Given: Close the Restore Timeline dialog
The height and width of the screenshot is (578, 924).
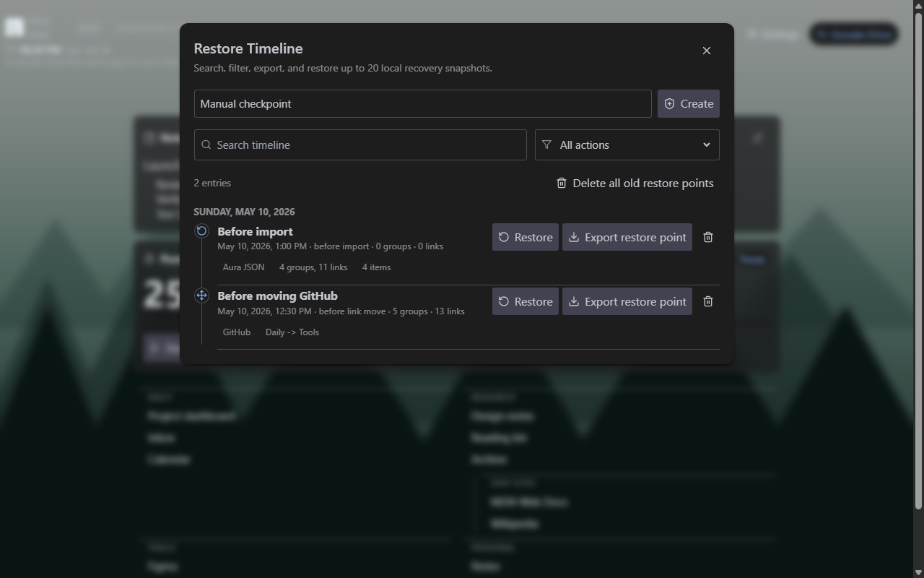Looking at the screenshot, I should coord(707,51).
